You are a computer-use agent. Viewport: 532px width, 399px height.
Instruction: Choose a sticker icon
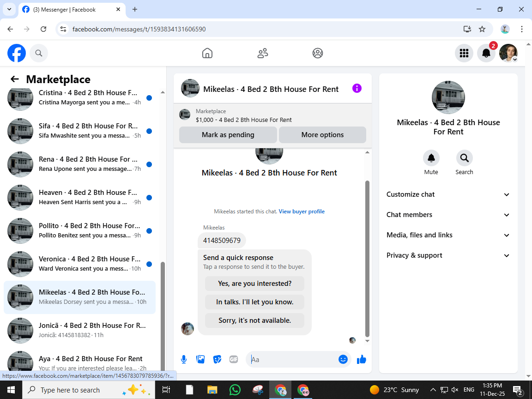[x=217, y=359]
